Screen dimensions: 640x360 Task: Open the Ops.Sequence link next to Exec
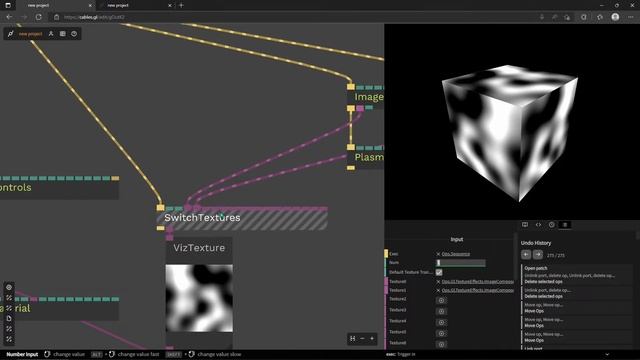tap(456, 254)
